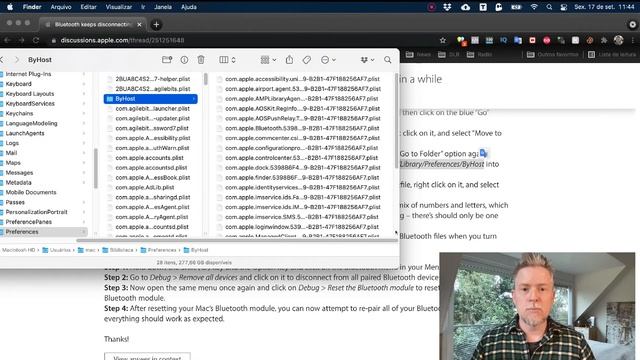
Task: Click the Finder share icon
Action: pyautogui.click(x=289, y=60)
